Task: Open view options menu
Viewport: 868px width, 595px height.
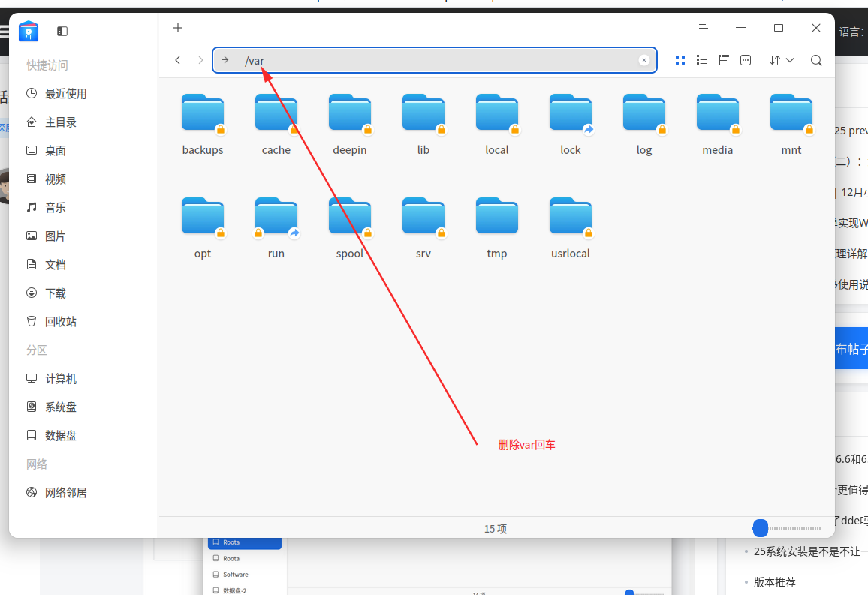Action: [746, 60]
